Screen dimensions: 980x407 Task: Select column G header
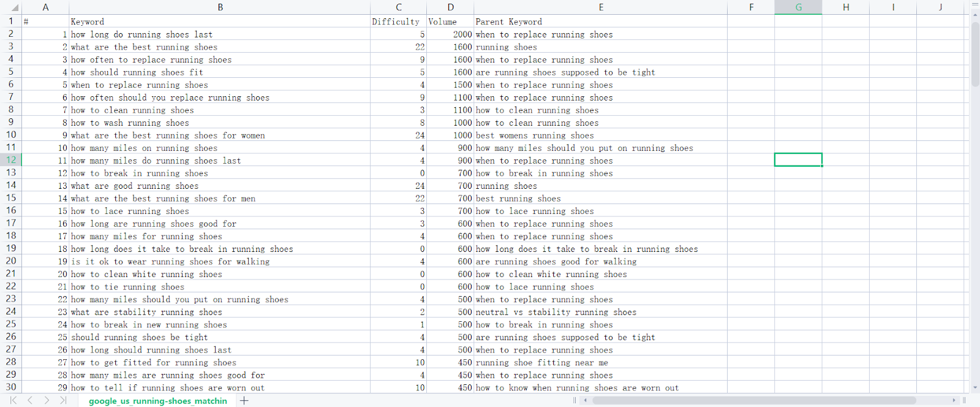click(x=798, y=7)
